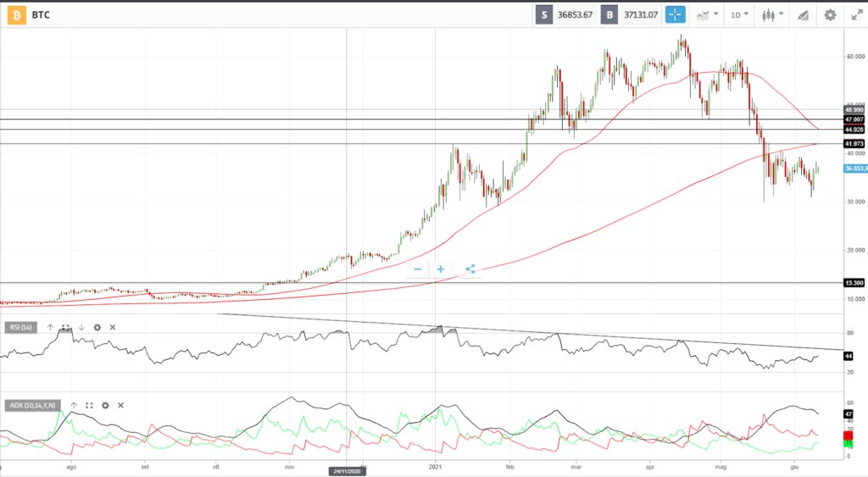Image resolution: width=868 pixels, height=477 pixels.
Task: Maximize the RSI panel
Action: click(x=66, y=328)
